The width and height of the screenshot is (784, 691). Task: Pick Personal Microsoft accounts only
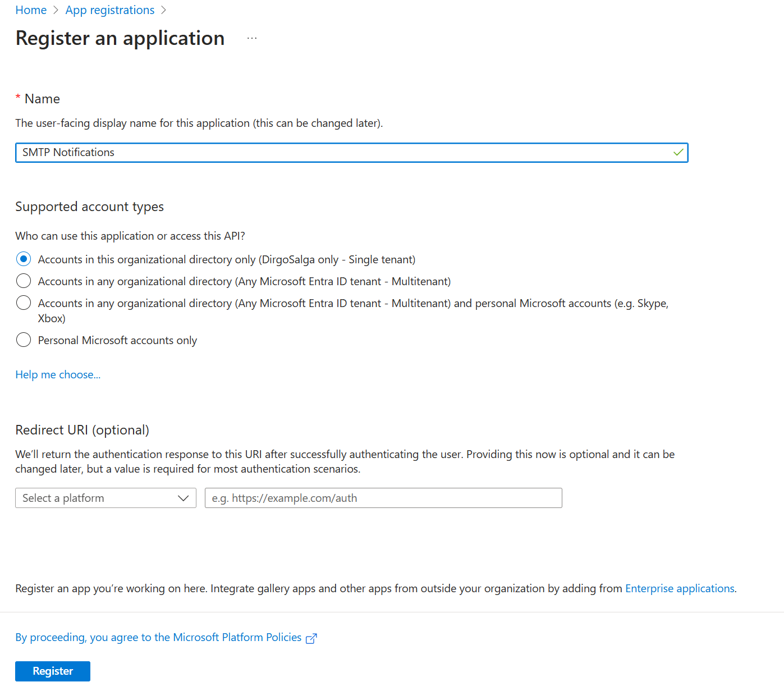point(24,340)
